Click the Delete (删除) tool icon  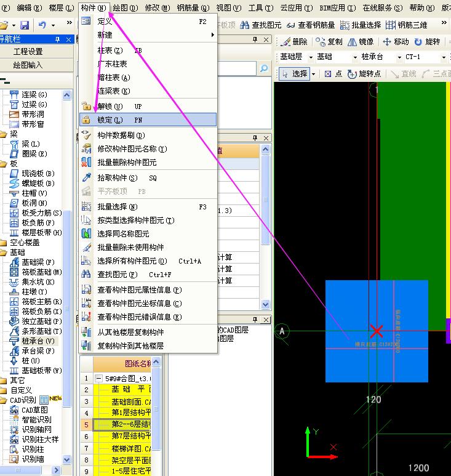click(x=285, y=42)
